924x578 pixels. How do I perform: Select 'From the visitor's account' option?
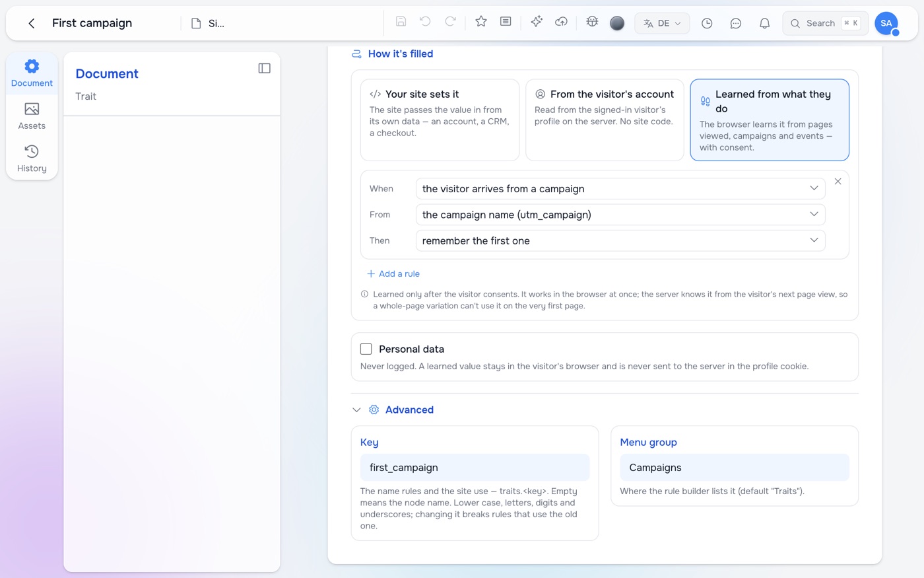pos(605,120)
